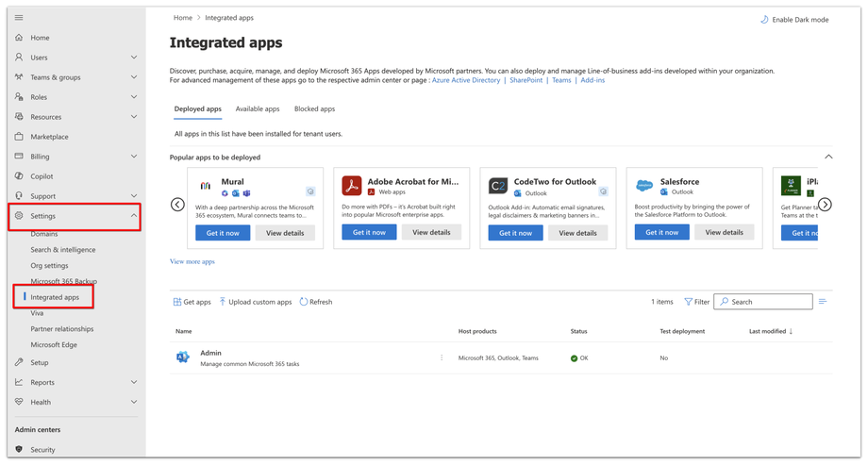Expand the Users navigation section
The image size is (868, 465).
coord(133,58)
